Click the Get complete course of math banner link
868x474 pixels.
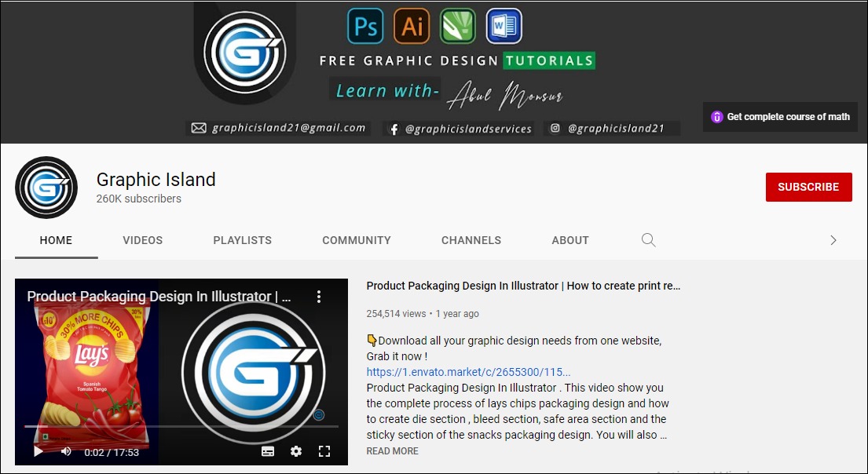[780, 117]
